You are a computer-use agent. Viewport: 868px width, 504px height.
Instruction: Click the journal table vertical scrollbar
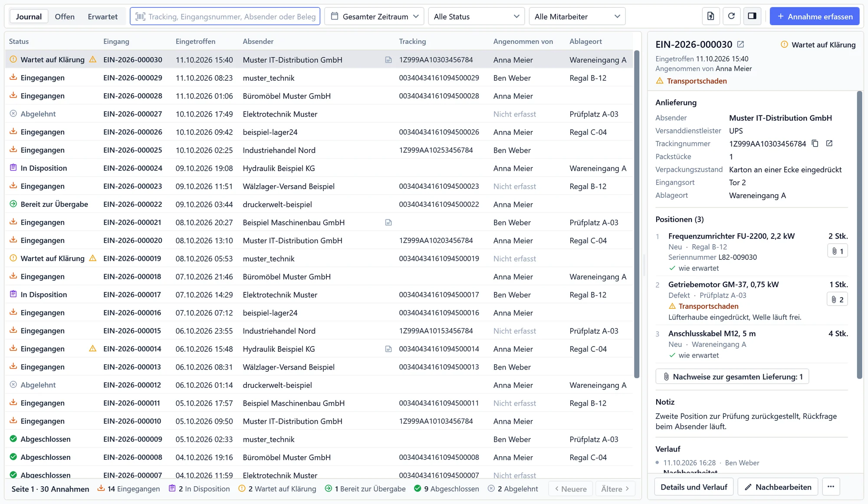click(x=637, y=214)
